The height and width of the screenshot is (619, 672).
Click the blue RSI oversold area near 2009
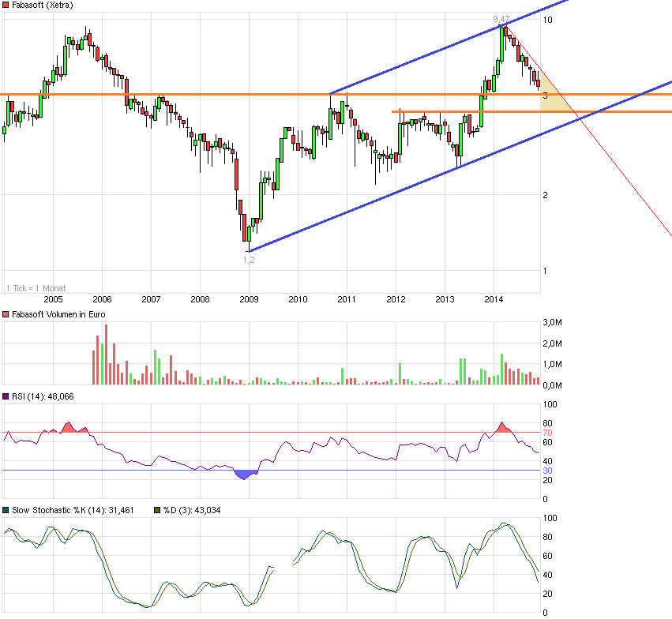tap(247, 475)
